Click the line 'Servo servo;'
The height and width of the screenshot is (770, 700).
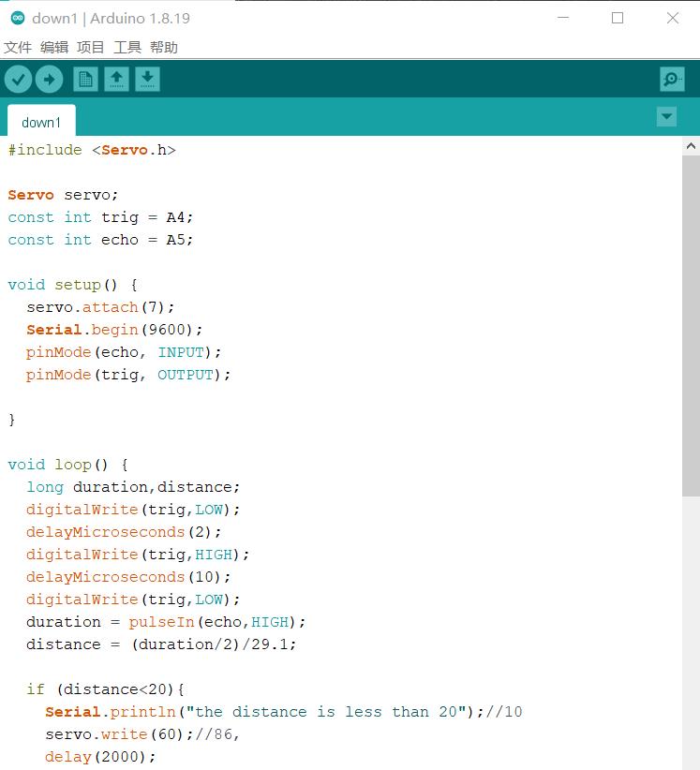[63, 195]
